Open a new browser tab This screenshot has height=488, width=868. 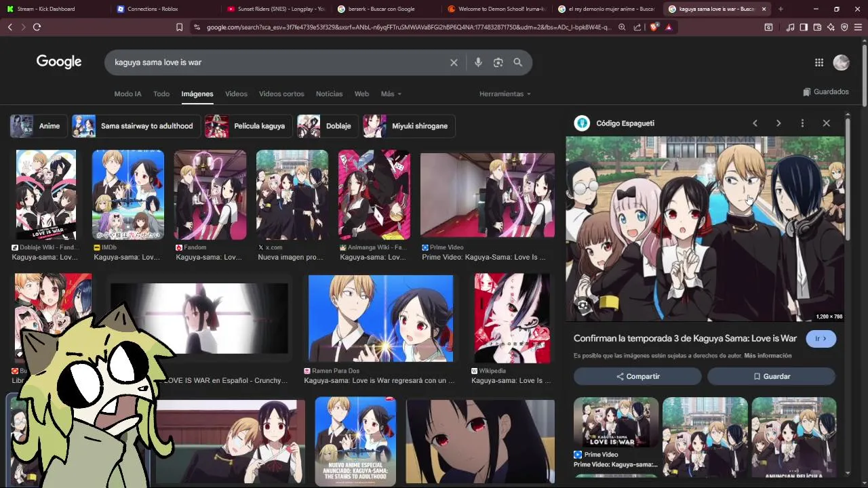(x=781, y=9)
